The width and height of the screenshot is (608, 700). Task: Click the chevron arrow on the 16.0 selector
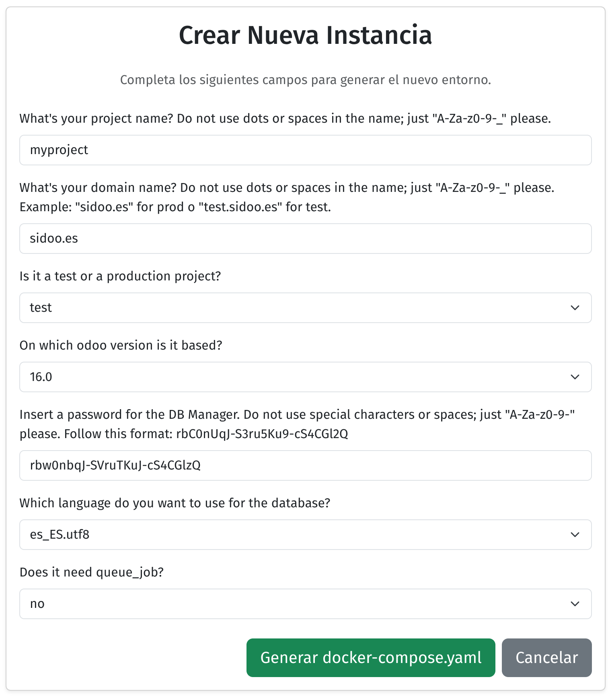pyautogui.click(x=575, y=377)
